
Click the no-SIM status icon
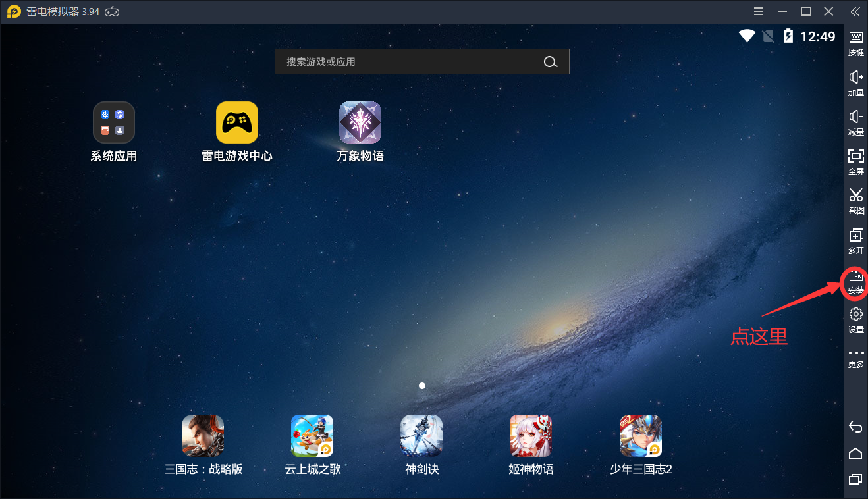point(768,36)
